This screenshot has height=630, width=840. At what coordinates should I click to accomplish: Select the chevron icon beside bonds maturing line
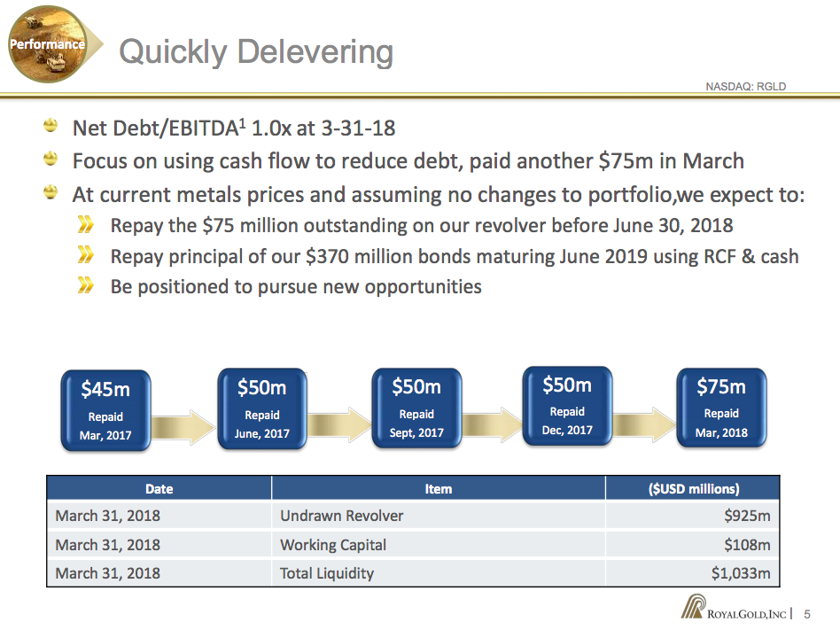(x=86, y=256)
